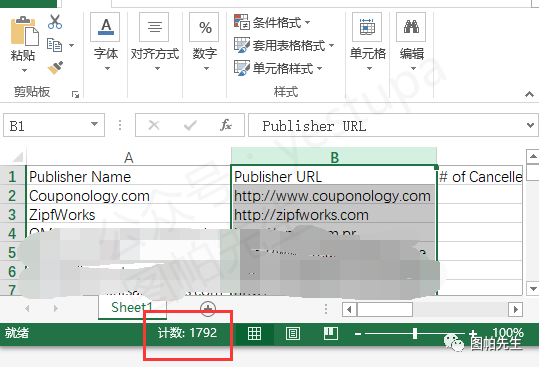Open the 对齐方式 alignment group
Image resolution: width=539 pixels, height=367 pixels.
[x=154, y=42]
